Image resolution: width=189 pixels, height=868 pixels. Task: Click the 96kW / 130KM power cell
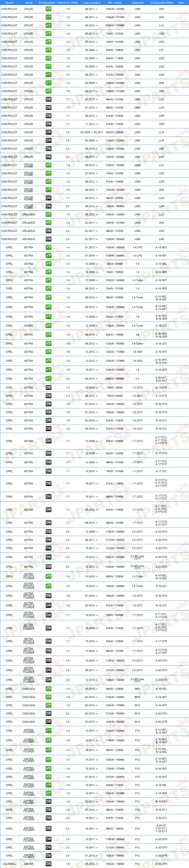115,829
